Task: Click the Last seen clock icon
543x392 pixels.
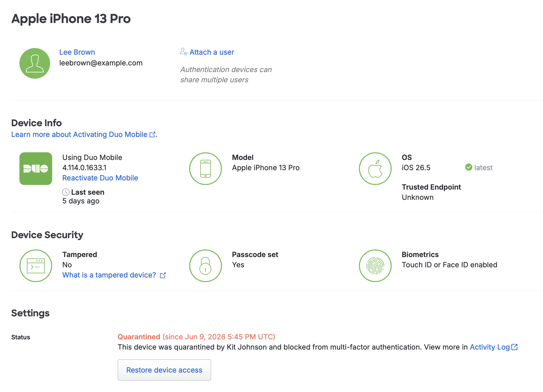Action: coord(66,192)
